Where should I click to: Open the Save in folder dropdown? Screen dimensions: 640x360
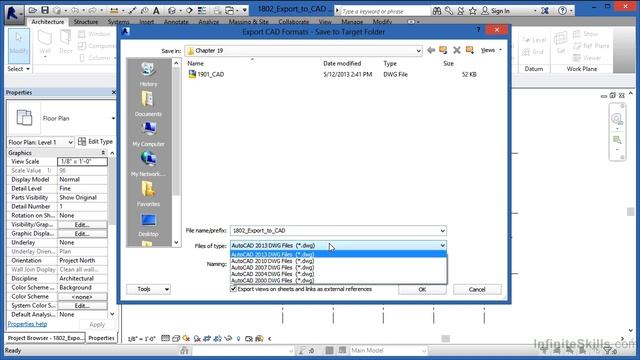pyautogui.click(x=418, y=51)
